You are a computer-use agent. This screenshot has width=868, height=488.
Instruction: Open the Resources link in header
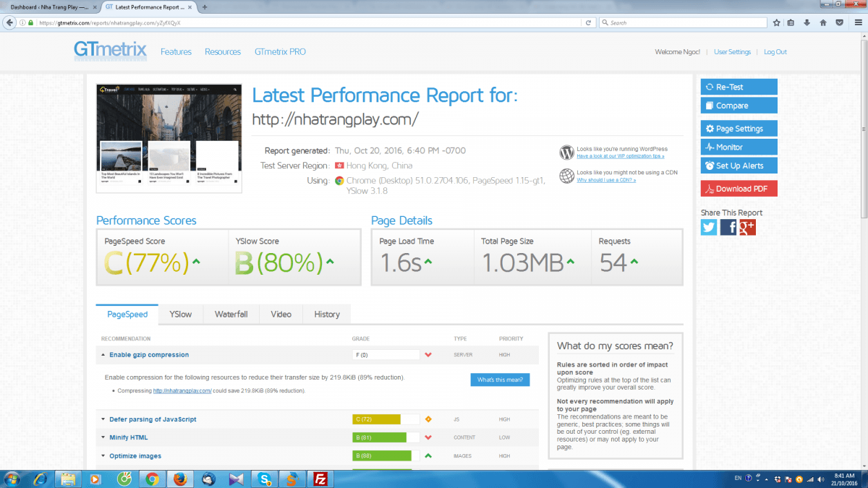click(x=223, y=52)
